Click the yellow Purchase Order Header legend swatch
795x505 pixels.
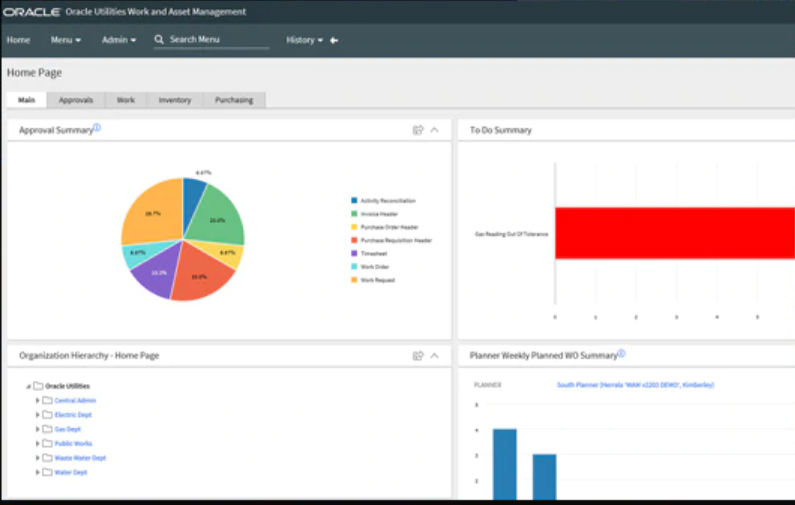coord(354,227)
